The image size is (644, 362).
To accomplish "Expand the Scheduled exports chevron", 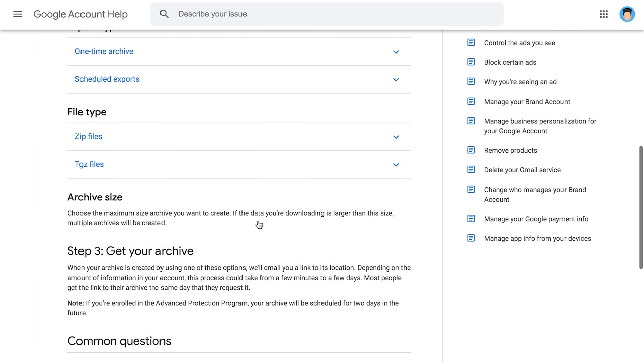I will pyautogui.click(x=396, y=80).
